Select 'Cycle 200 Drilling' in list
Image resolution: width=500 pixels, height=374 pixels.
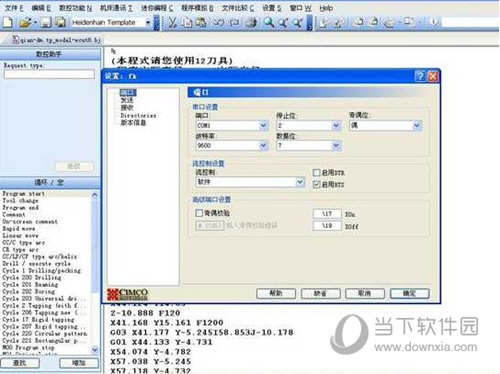32,277
